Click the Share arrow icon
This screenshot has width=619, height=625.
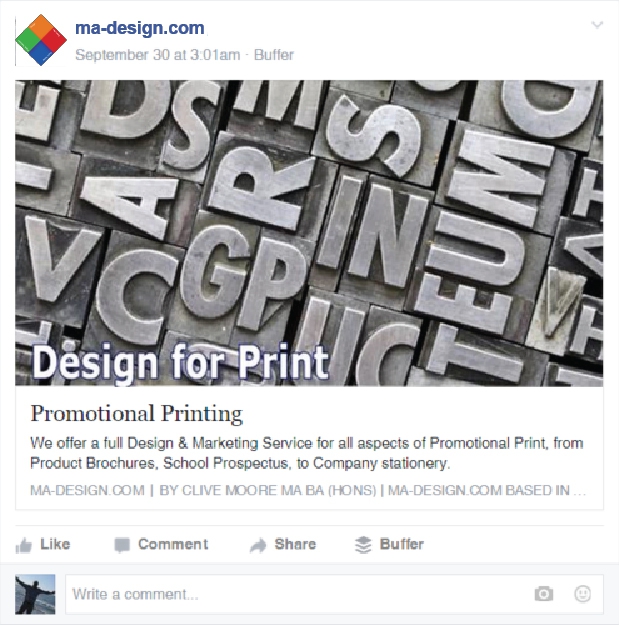pos(258,545)
